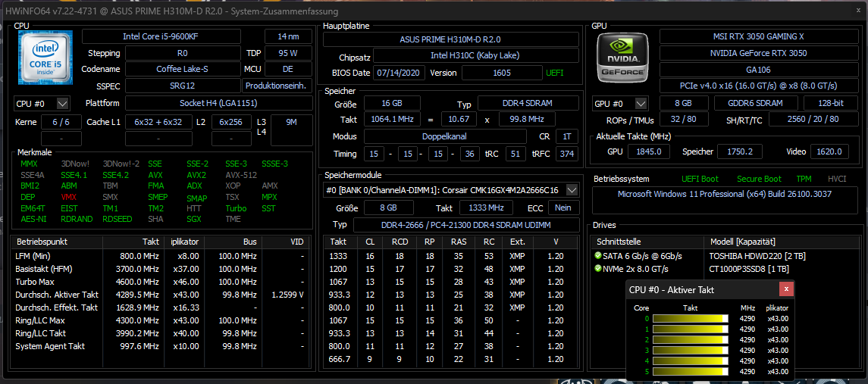Click the green SATA drive status icon
868x384 pixels.
tap(598, 256)
